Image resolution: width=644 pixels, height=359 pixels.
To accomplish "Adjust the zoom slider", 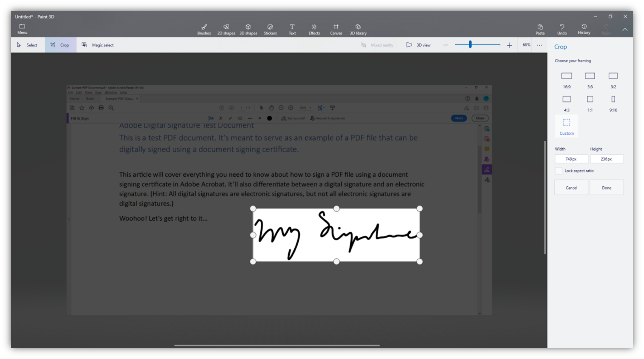I will click(x=470, y=44).
